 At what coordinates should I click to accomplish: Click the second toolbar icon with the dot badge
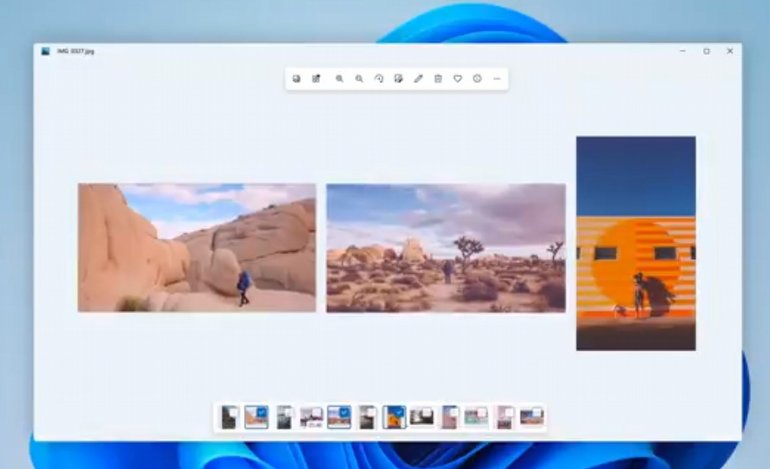[316, 79]
